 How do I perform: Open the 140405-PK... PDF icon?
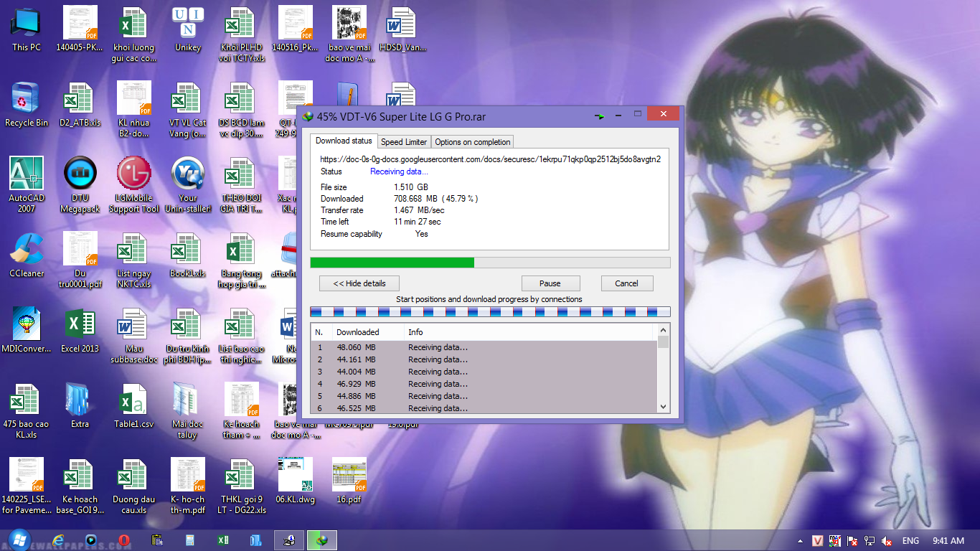(80, 29)
